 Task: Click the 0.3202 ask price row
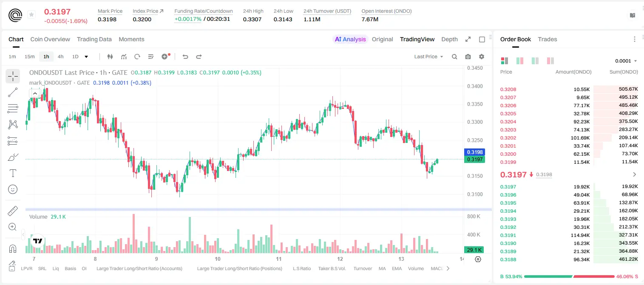(569, 138)
